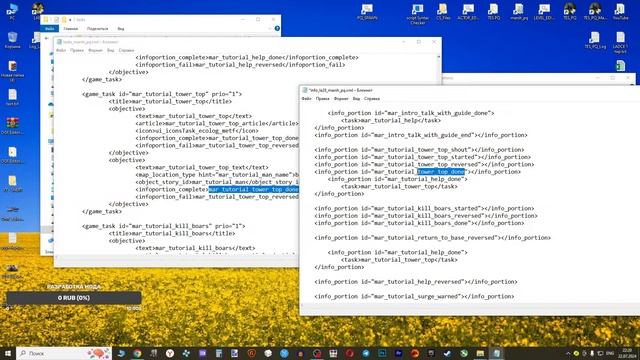This screenshot has height=360, width=640.
Task: Open the PC desktop shortcut
Action: click(x=12, y=11)
